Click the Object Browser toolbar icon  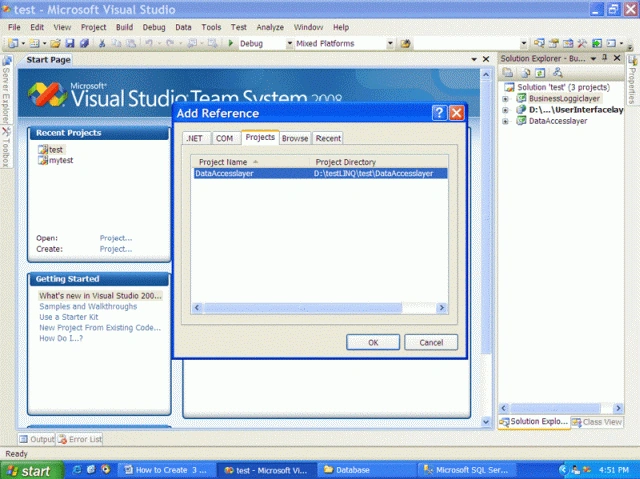(x=568, y=43)
